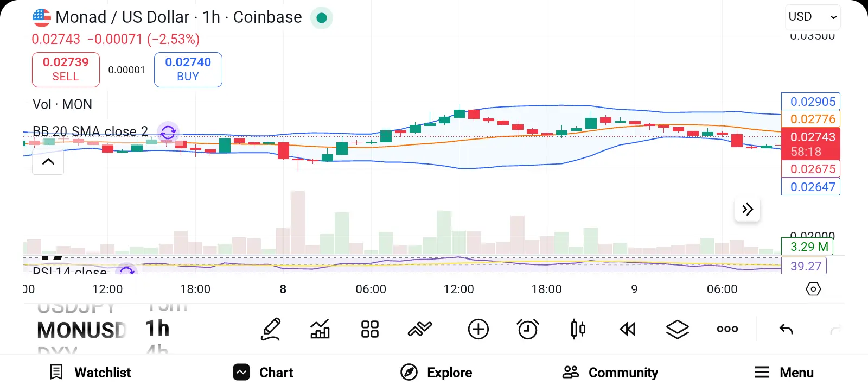Switch to the Watchlist tab

[x=91, y=373]
